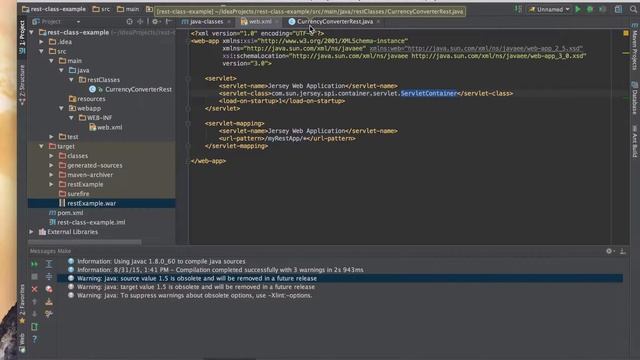Select CurrencyConverterRest class in project tree

pyautogui.click(x=138, y=89)
